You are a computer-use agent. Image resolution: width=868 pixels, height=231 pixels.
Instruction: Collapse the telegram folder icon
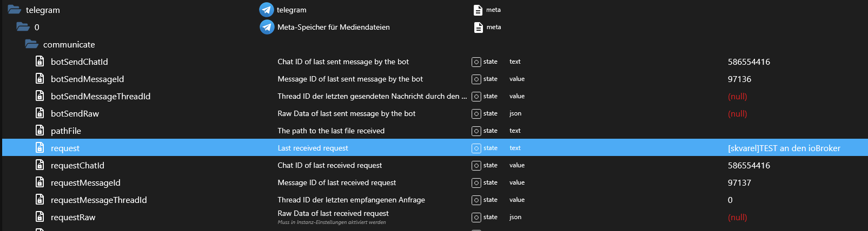14,10
